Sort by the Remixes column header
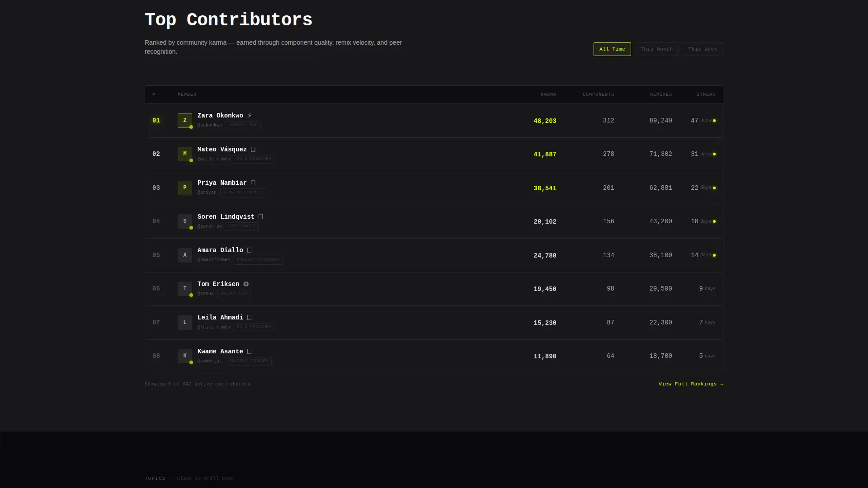The width and height of the screenshot is (868, 488). (661, 94)
